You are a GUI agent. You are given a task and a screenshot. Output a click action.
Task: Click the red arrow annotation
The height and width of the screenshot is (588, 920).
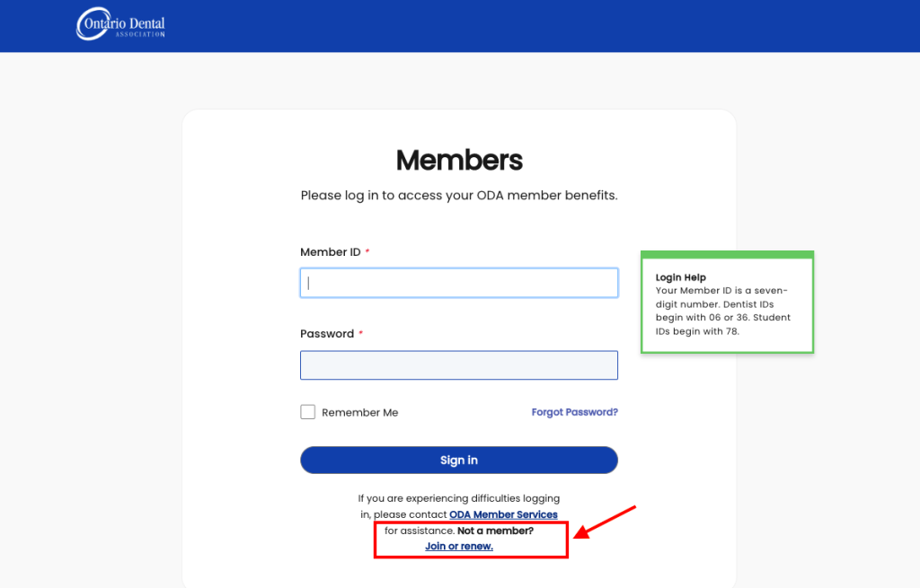click(605, 522)
